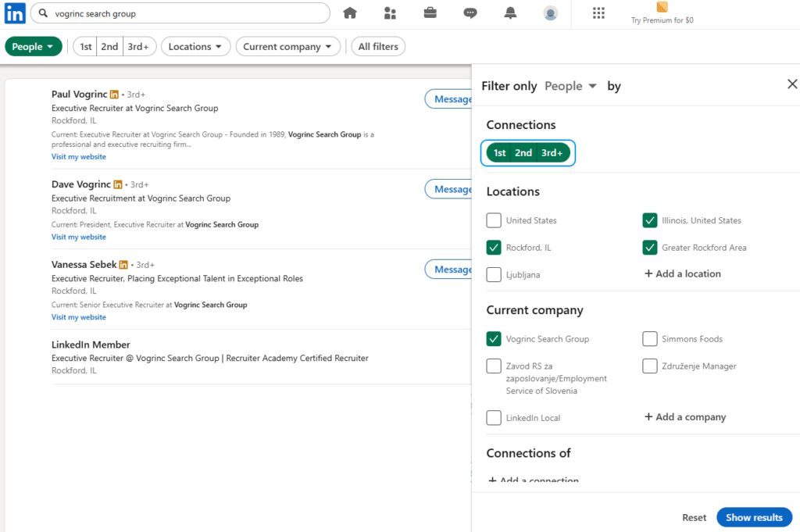Open the Messaging chat bubble icon
800x532 pixels.
click(x=470, y=13)
